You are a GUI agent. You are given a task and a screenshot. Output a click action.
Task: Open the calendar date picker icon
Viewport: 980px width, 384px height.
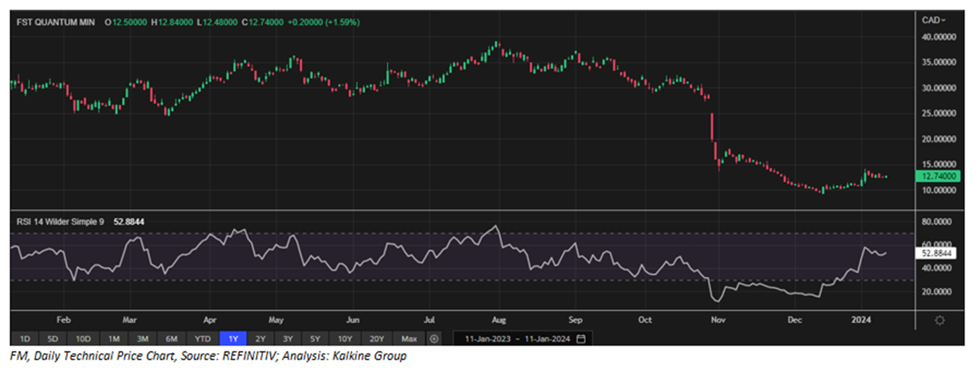coord(581,339)
